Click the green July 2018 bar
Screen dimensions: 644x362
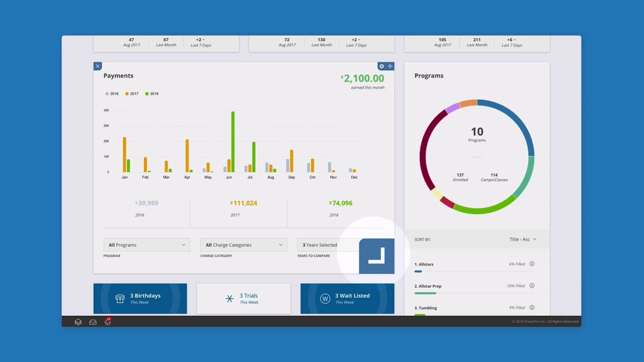pos(254,157)
